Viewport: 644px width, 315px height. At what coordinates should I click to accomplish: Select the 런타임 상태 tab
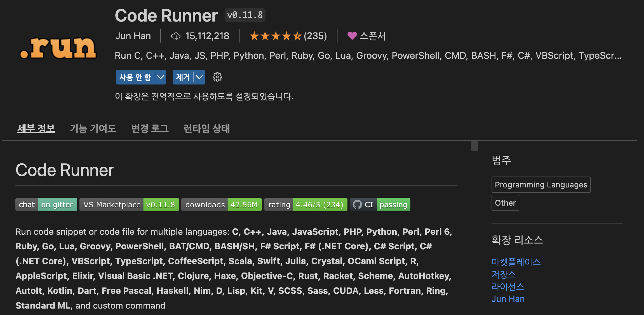pyautogui.click(x=206, y=129)
